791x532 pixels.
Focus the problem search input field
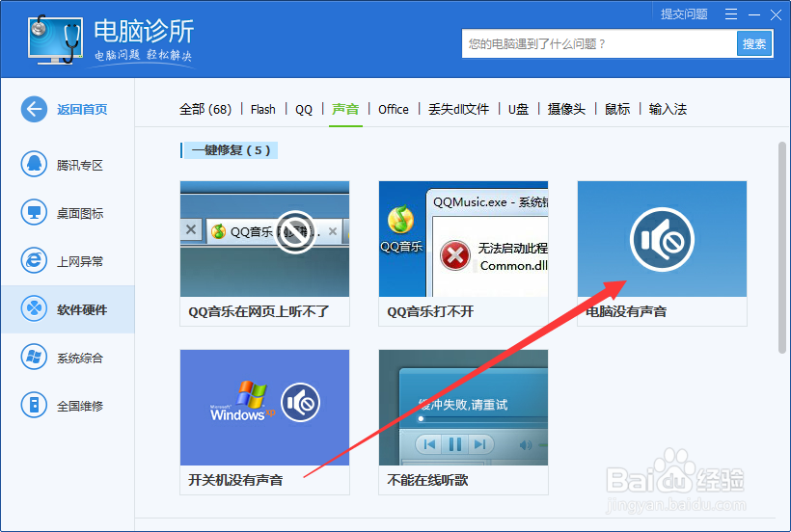(x=599, y=43)
